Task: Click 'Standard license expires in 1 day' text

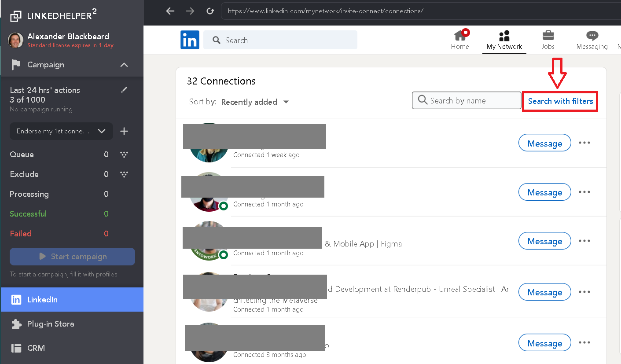Action: tap(70, 45)
